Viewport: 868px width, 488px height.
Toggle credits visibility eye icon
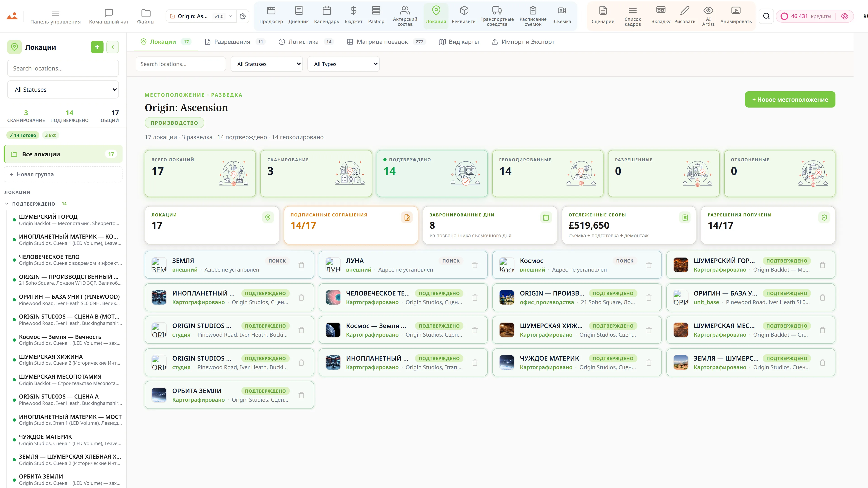pos(844,16)
